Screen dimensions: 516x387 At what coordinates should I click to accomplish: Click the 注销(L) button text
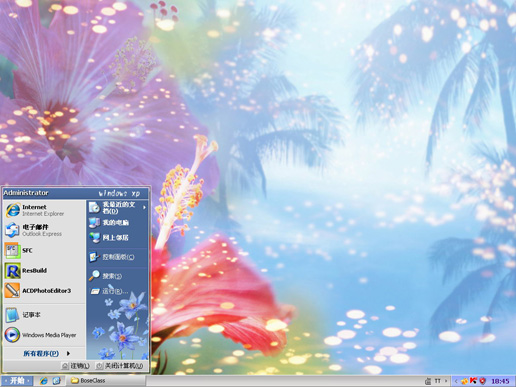(80, 366)
